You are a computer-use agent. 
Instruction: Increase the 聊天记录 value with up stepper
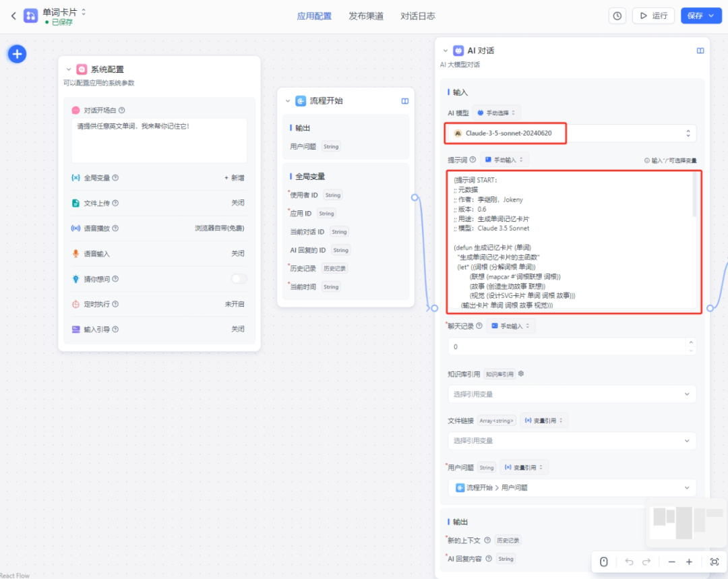coord(691,342)
